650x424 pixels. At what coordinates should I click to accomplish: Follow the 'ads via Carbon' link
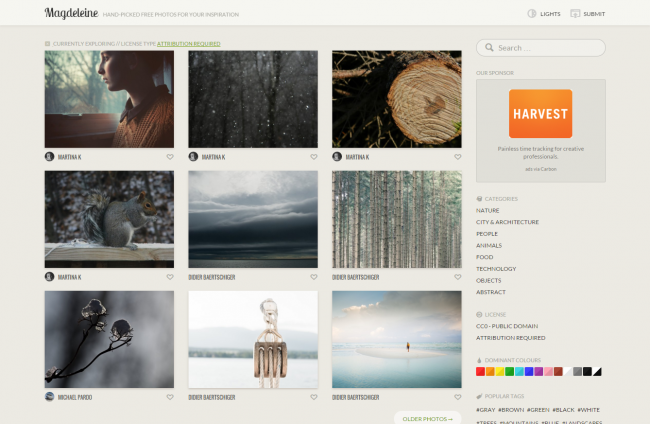coord(541,169)
